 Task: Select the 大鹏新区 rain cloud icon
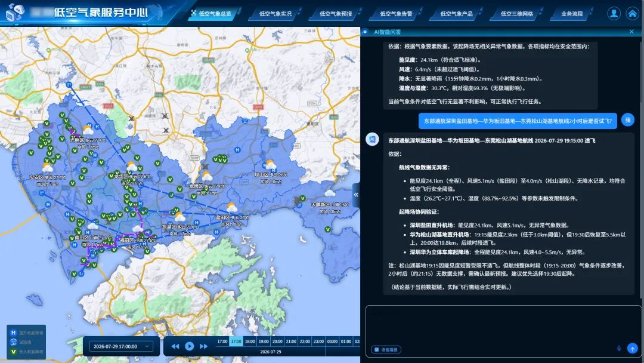(x=330, y=193)
